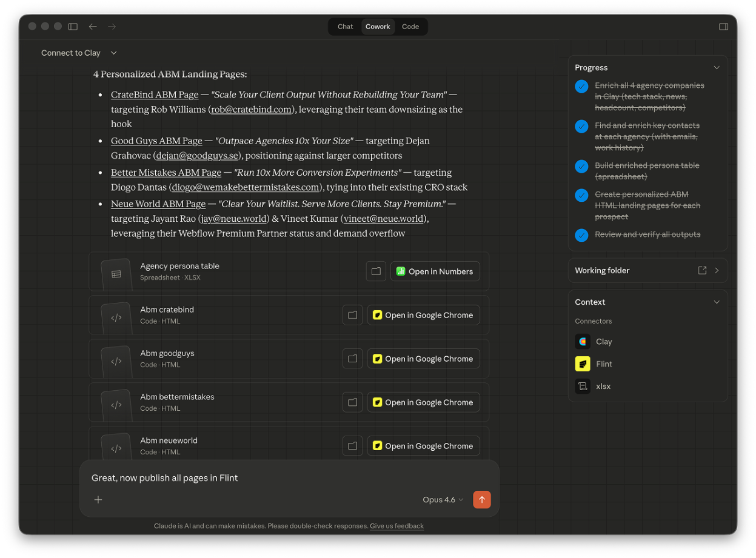This screenshot has height=558, width=756.
Task: Select the Clay connector icon
Action: coord(582,341)
